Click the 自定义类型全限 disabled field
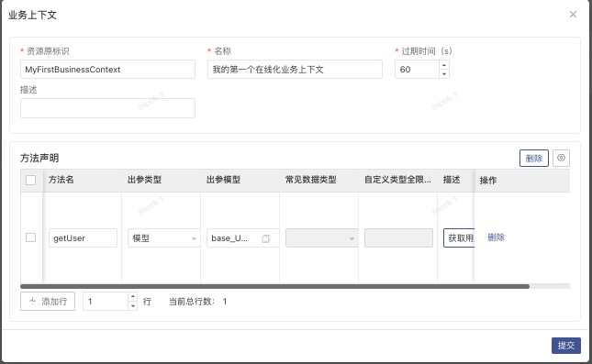Viewport: 592px width, 364px height. click(x=398, y=238)
